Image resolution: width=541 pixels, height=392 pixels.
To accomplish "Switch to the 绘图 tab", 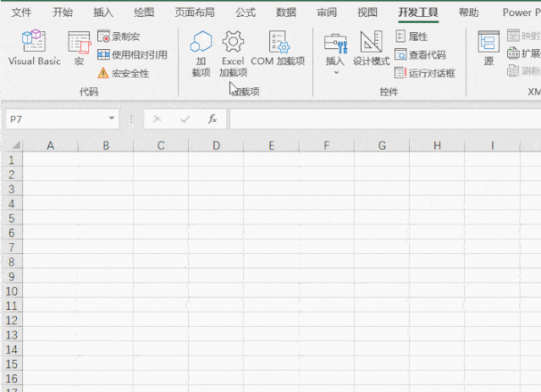I will tap(144, 13).
